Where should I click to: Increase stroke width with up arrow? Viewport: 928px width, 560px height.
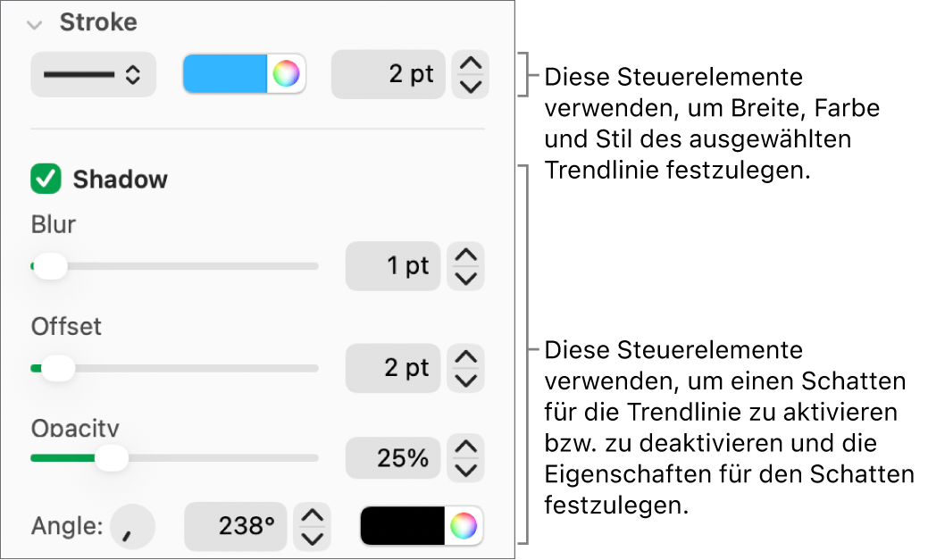tap(471, 63)
